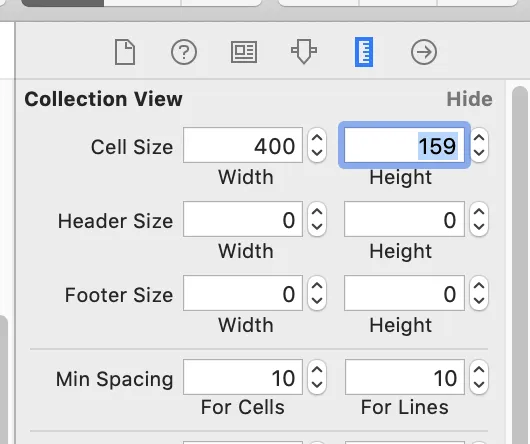Image resolution: width=530 pixels, height=444 pixels.
Task: Increment Cell Size width with stepper
Action: click(x=317, y=139)
